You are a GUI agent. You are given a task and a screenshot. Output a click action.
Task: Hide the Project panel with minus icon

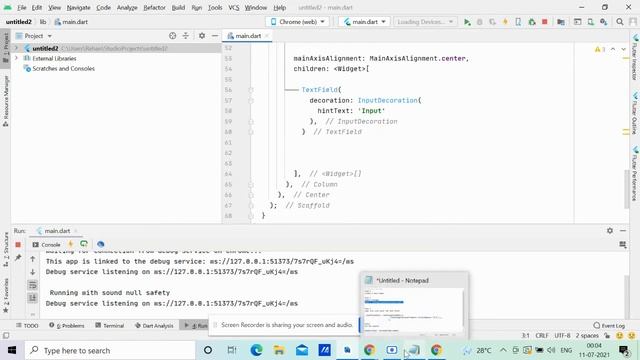pyautogui.click(x=215, y=36)
